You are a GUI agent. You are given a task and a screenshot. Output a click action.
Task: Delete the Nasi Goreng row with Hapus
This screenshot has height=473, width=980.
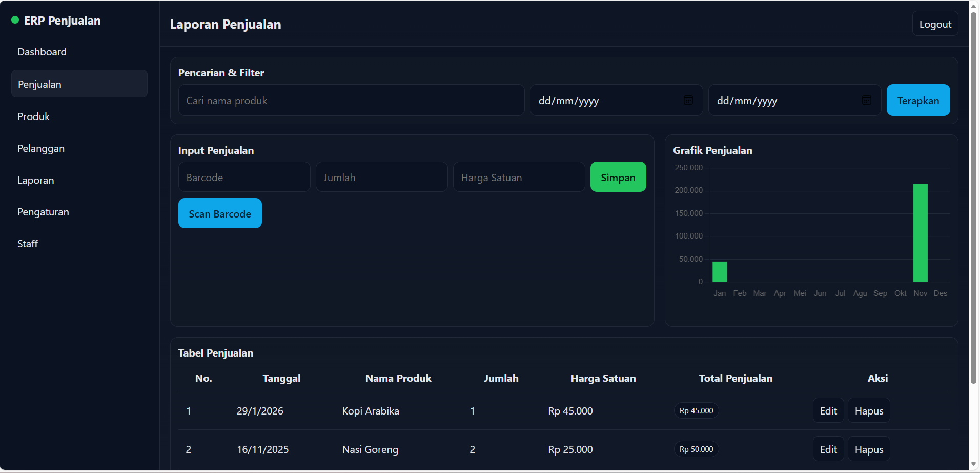(x=869, y=449)
